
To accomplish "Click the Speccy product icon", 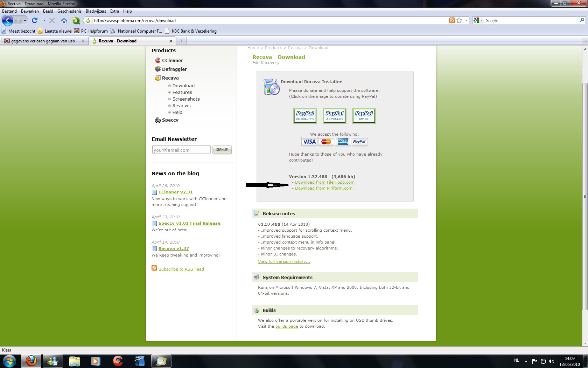I will point(158,120).
